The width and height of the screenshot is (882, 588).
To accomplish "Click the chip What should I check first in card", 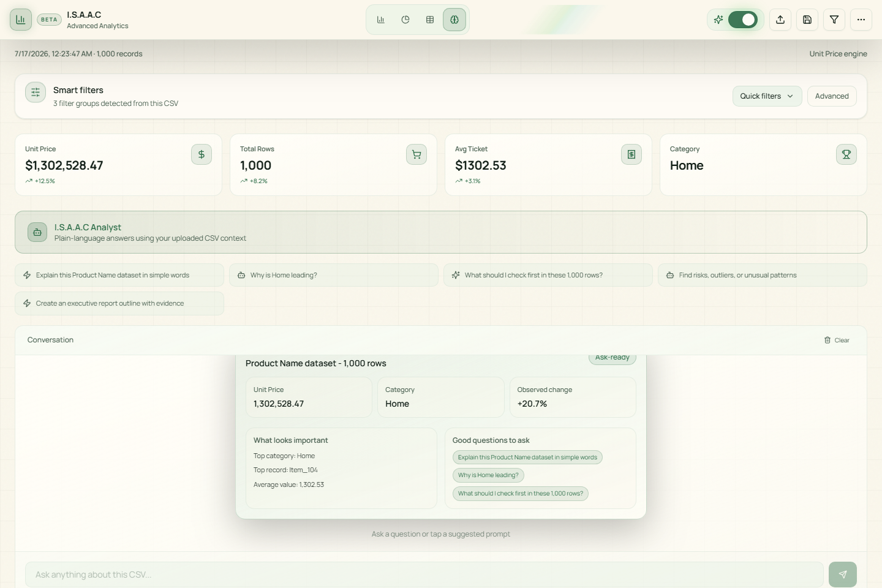I will pyautogui.click(x=521, y=494).
